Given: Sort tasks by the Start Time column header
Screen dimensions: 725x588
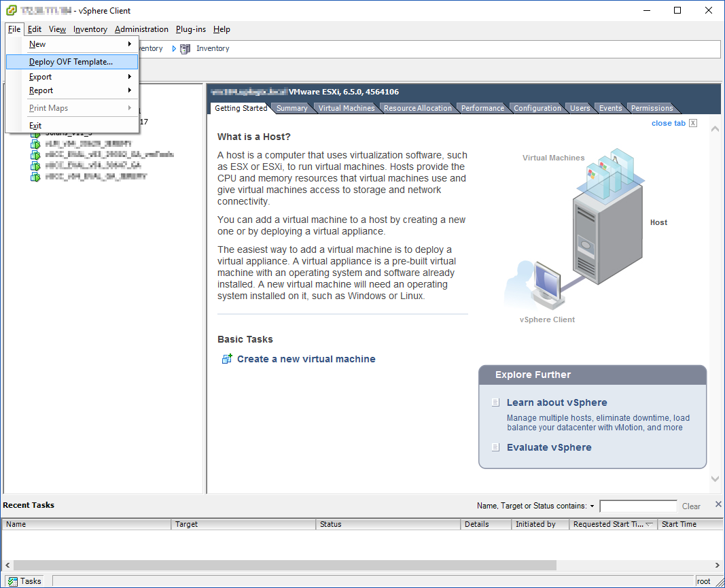Looking at the screenshot, I should [x=690, y=524].
